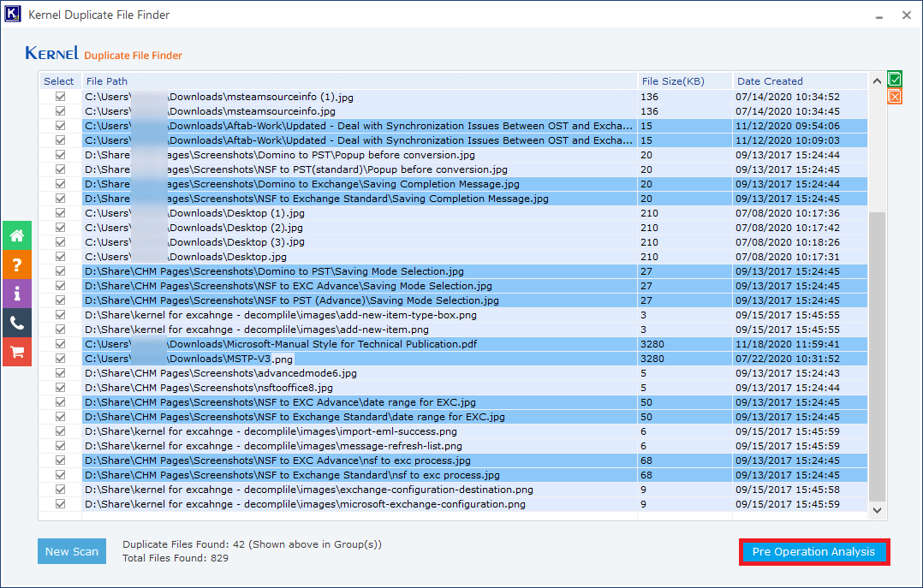Close the Kernel Duplicate File Finder window

[907, 15]
